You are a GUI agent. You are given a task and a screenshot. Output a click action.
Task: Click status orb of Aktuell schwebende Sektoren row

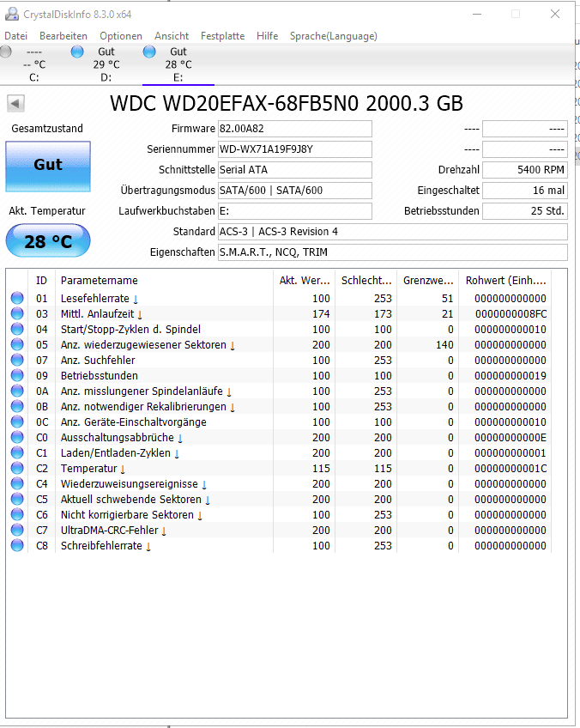coord(17,499)
